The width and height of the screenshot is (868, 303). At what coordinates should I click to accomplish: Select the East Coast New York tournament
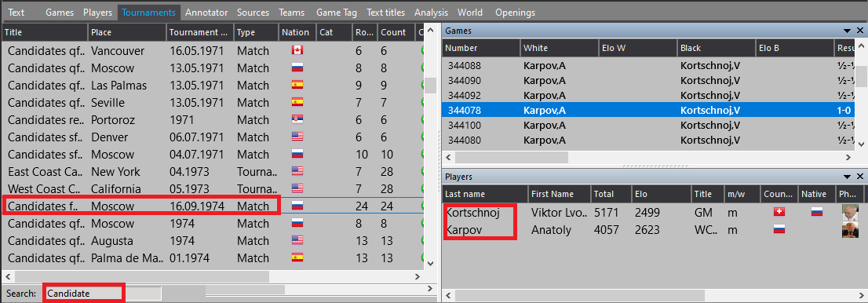213,171
